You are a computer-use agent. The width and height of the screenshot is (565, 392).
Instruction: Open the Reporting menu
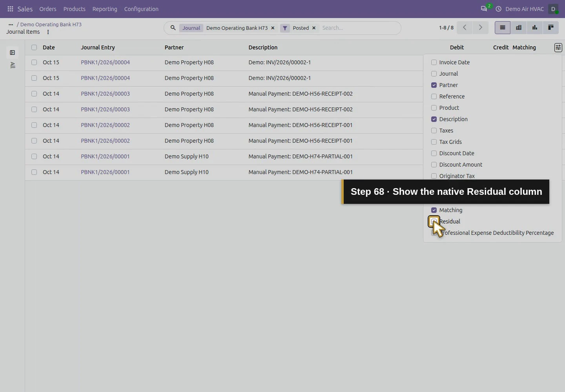tap(105, 9)
